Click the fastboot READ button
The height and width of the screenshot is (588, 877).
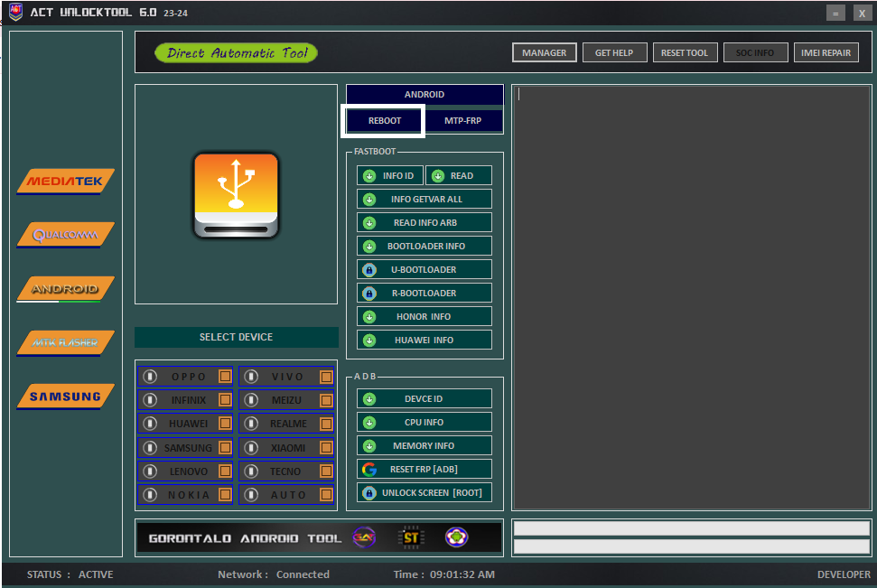tap(459, 175)
